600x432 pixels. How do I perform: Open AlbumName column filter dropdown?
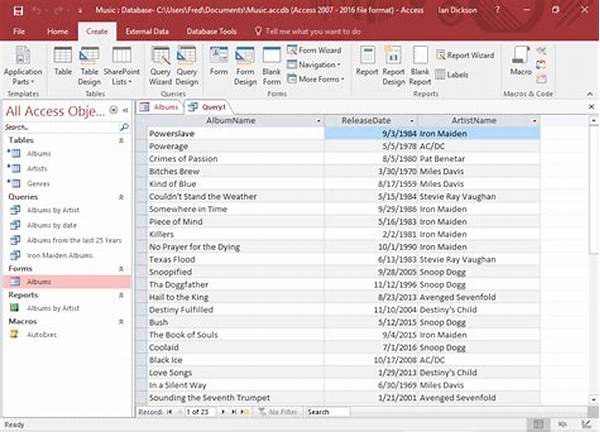point(318,121)
